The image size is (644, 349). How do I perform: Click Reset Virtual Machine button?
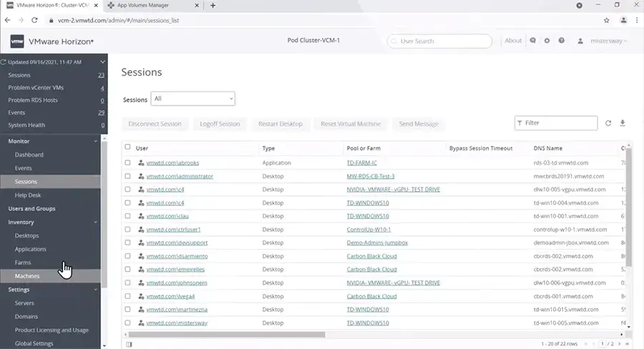click(x=351, y=124)
